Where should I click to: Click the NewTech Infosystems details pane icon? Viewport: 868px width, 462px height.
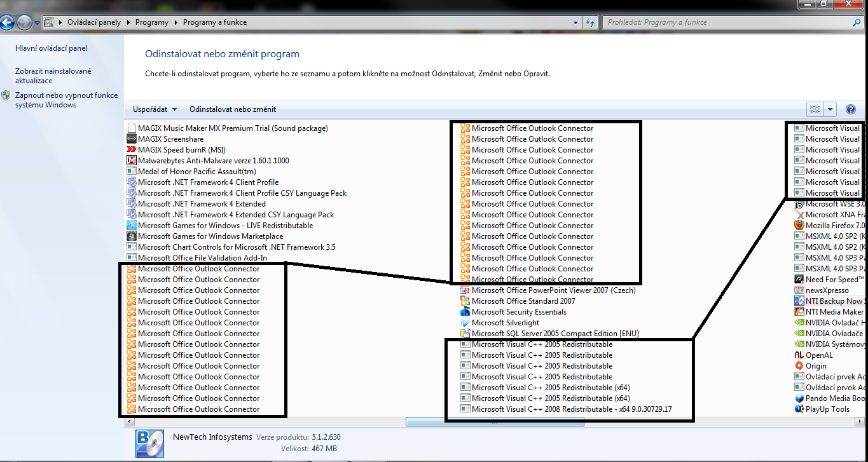[x=149, y=444]
